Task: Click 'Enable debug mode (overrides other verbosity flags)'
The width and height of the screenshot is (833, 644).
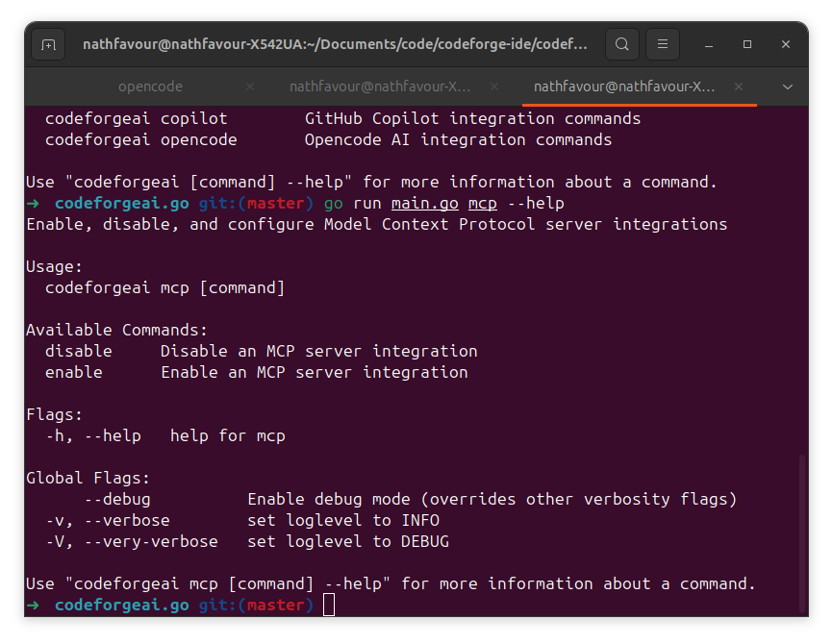Action: point(492,499)
